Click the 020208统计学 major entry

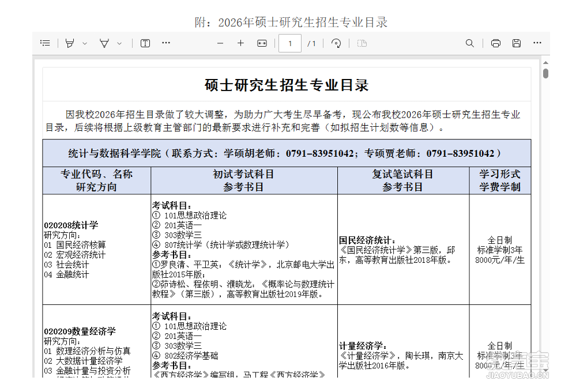(x=71, y=225)
